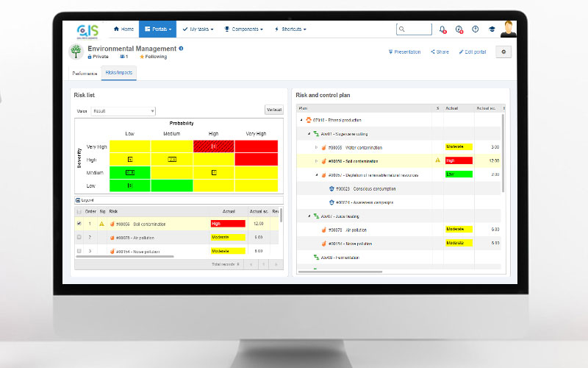Uncheck the Soil contamination row checkbox
The width and height of the screenshot is (588, 368).
point(79,224)
